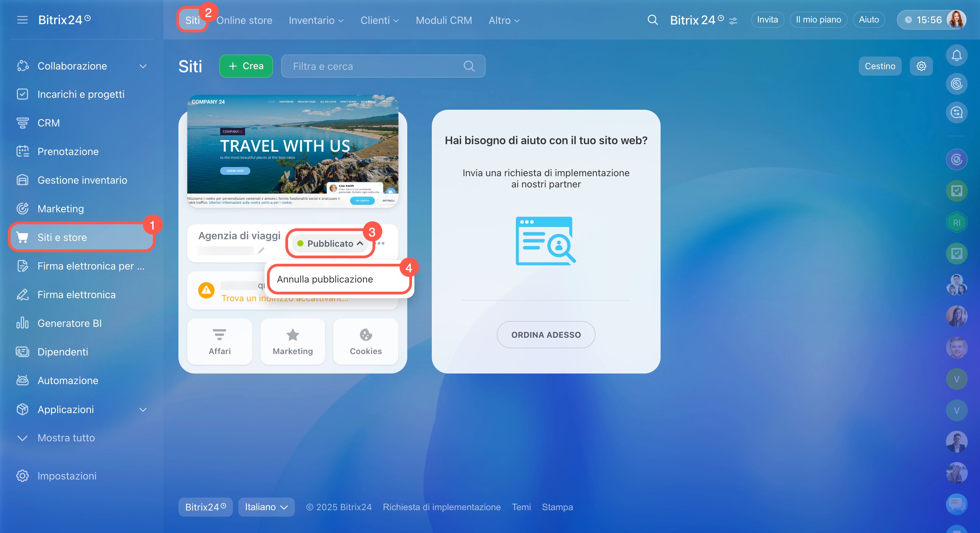980x533 pixels.
Task: Click the pencil edit icon under Agenzia di viaggi
Action: [261, 250]
